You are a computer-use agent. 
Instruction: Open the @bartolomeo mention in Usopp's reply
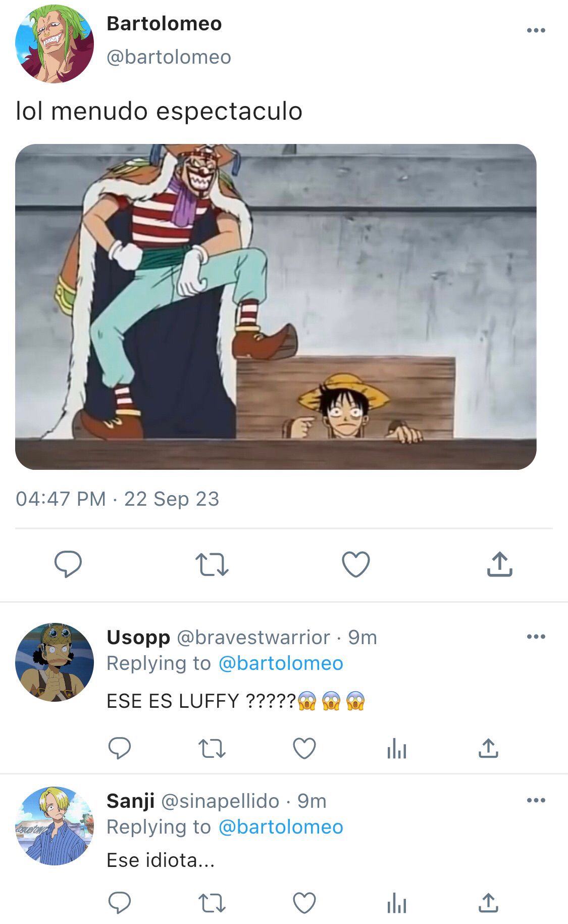coord(281,663)
